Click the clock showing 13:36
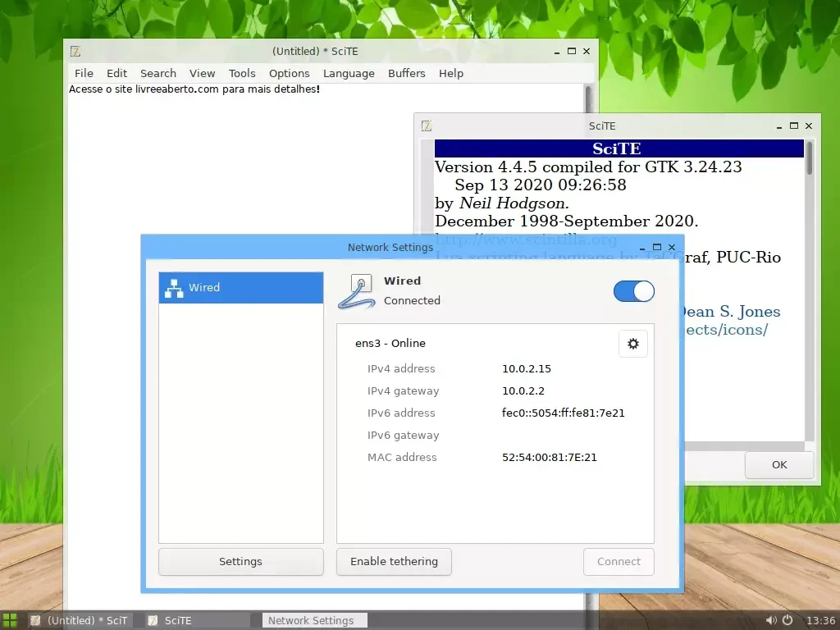Screen dimensions: 840x630 820,620
